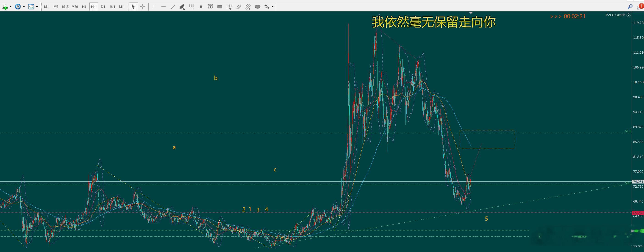Switch chart to H1 timeframe
Screen dimensions: 644x252
[84, 7]
